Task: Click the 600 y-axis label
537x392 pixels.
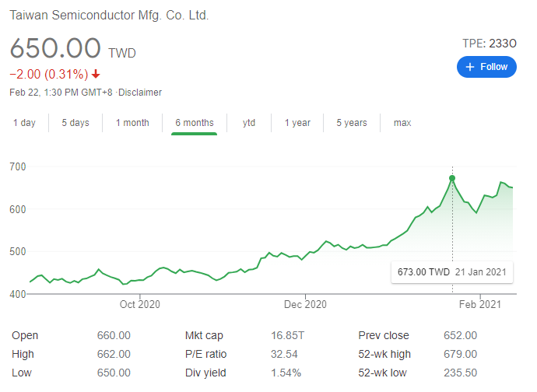Action: 18,209
